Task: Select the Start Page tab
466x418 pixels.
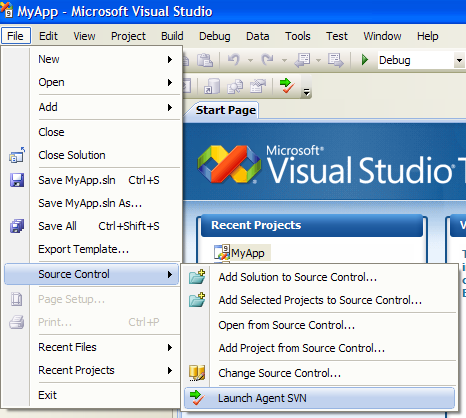Action: (226, 110)
